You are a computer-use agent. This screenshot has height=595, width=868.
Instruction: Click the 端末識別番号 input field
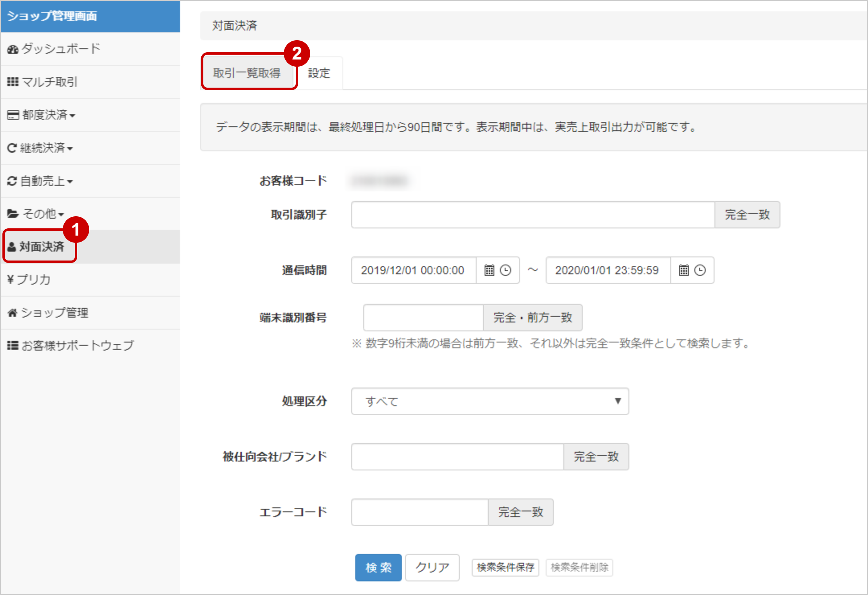click(423, 318)
